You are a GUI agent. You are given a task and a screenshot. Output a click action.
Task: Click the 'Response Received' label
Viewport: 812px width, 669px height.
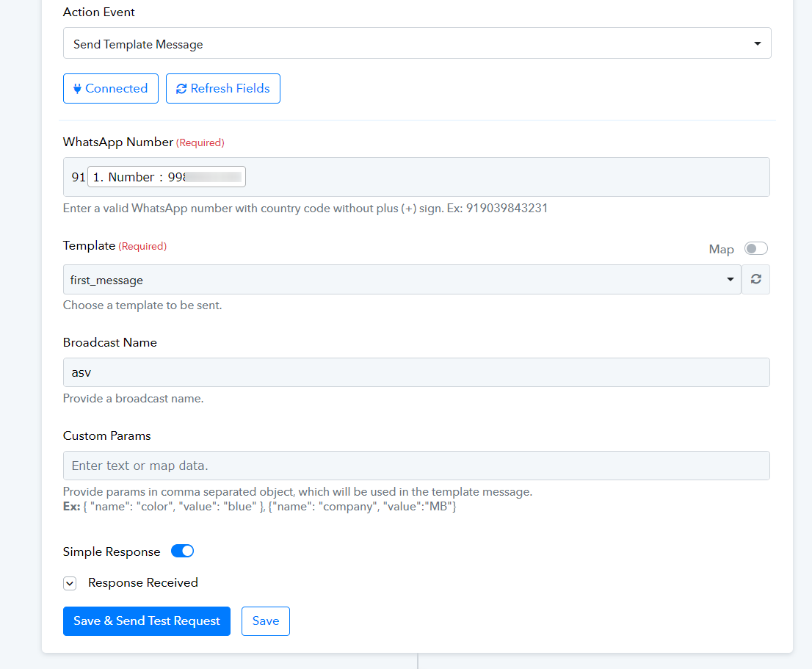tap(143, 582)
